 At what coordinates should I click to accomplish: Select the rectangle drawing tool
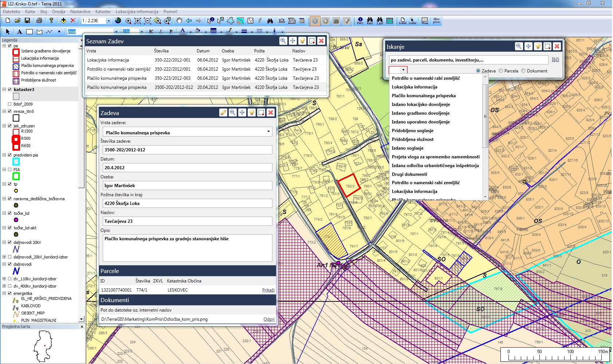click(x=30, y=32)
